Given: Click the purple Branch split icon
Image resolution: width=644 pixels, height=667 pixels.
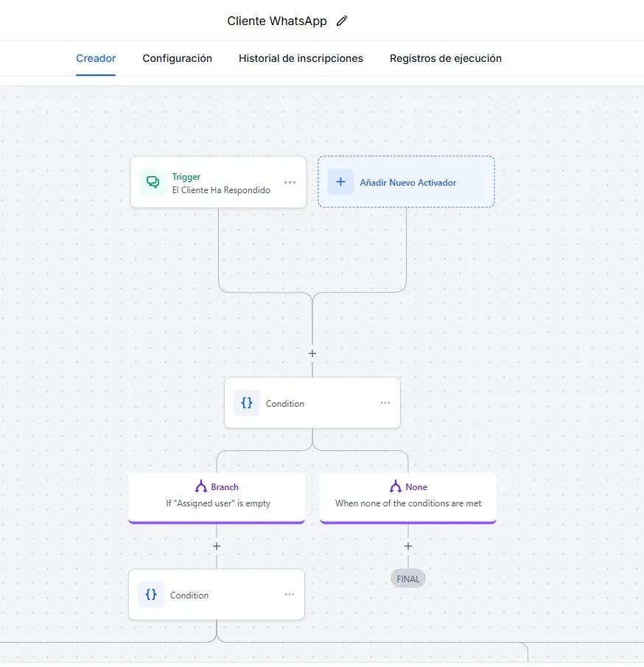Looking at the screenshot, I should coord(200,487).
